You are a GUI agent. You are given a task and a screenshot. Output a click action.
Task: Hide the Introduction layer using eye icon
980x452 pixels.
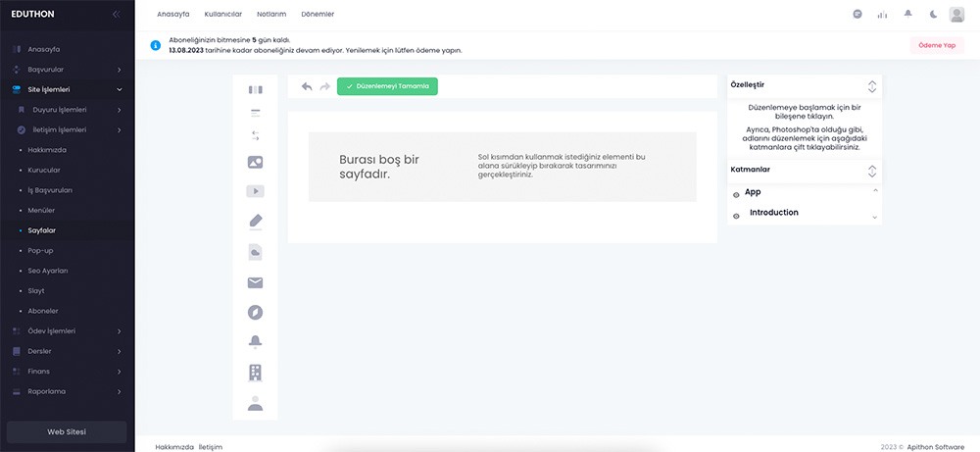[736, 215]
